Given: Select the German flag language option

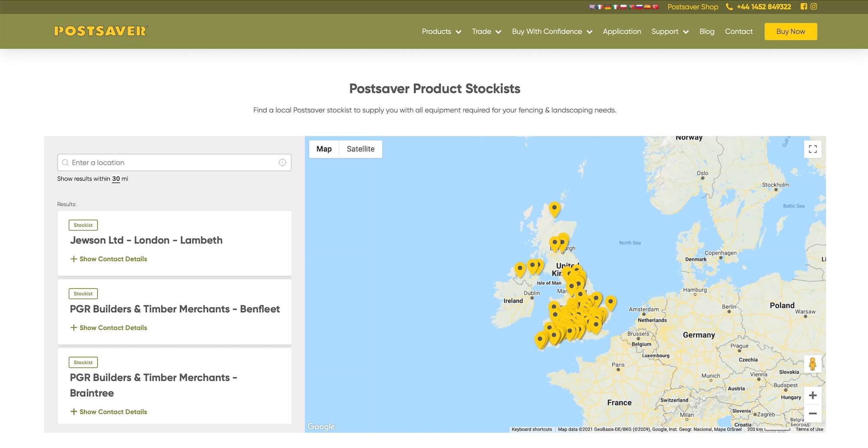Looking at the screenshot, I should [608, 7].
